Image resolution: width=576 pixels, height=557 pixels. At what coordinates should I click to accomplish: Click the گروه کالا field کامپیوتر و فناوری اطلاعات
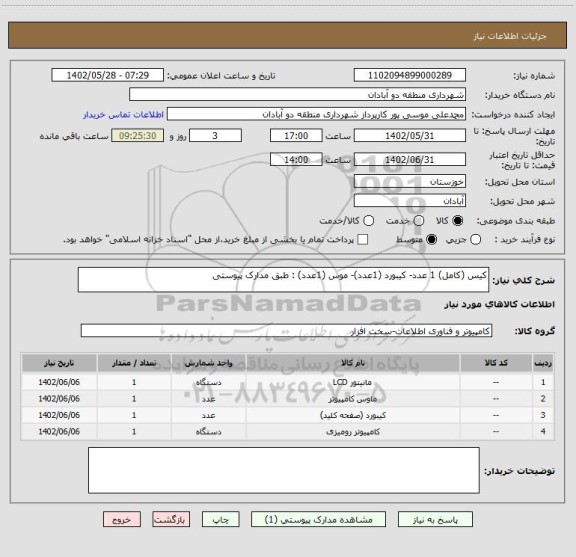(x=286, y=331)
